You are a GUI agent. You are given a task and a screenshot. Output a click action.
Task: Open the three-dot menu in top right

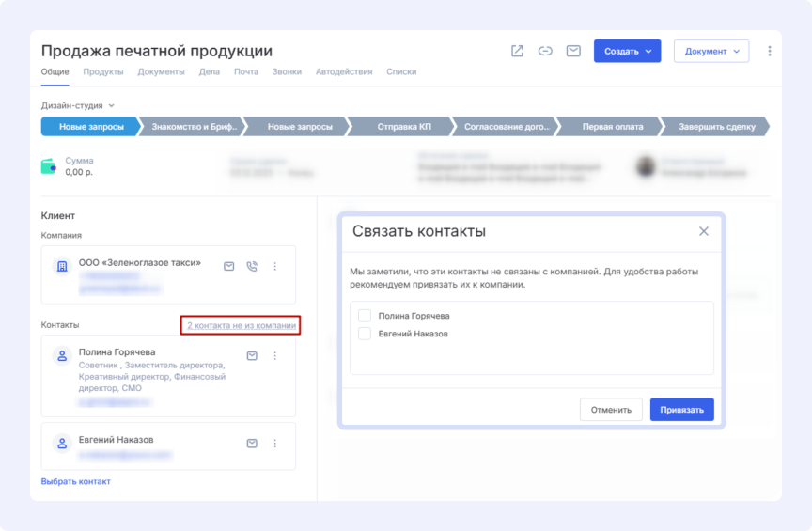[x=770, y=51]
